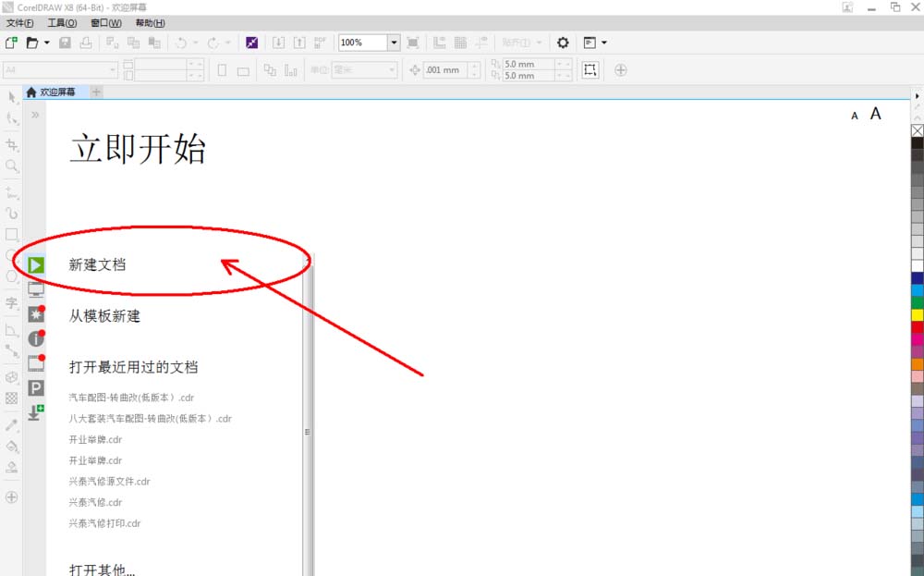Toggle Show Guidelines in the toolbar
The height and width of the screenshot is (576, 924).
click(481, 43)
